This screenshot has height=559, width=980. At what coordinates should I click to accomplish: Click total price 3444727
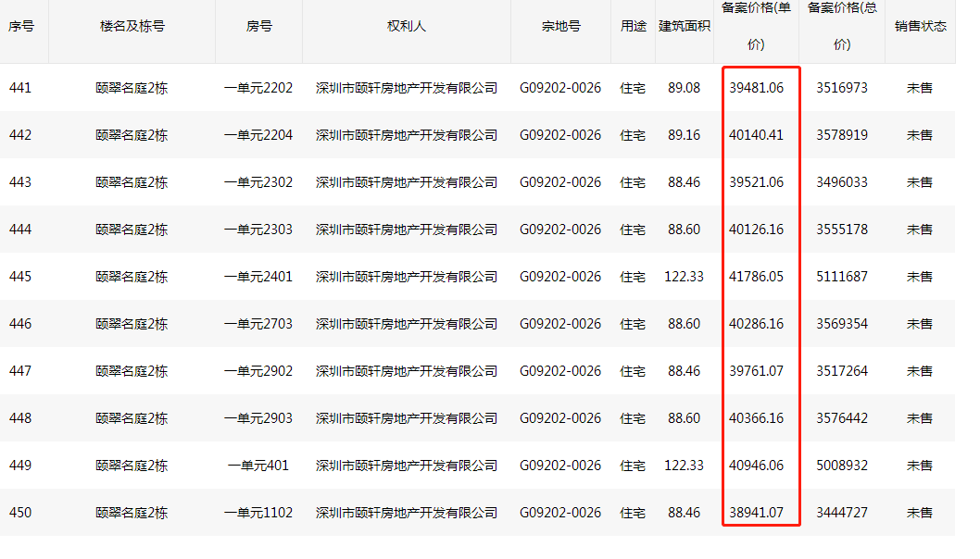[x=842, y=513]
